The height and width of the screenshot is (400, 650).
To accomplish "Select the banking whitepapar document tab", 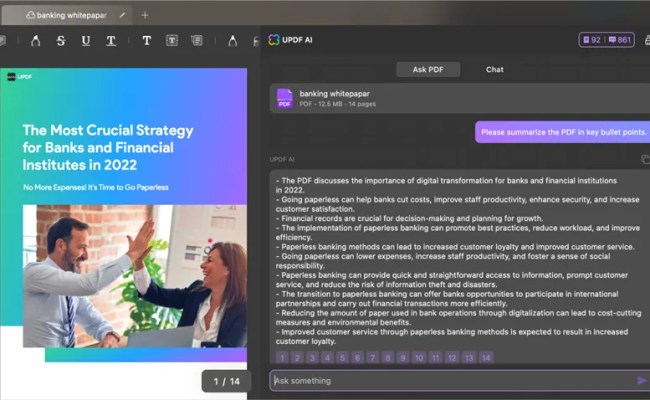I will point(67,15).
